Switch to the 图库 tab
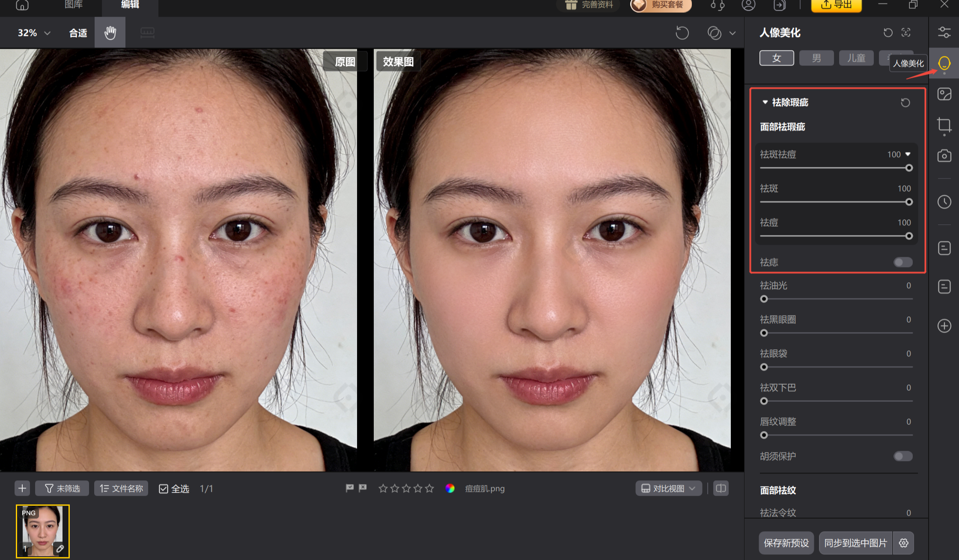 click(74, 5)
